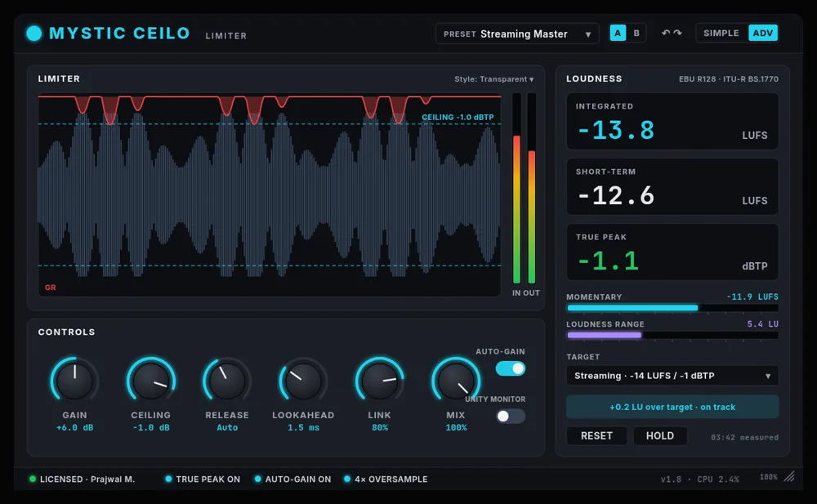
Task: Toggle the Auto-Gain switch
Action: pos(510,368)
